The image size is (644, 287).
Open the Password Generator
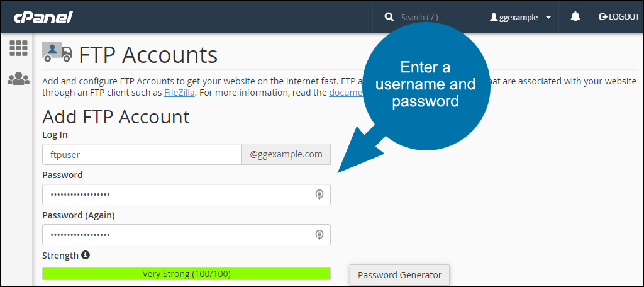pos(399,275)
